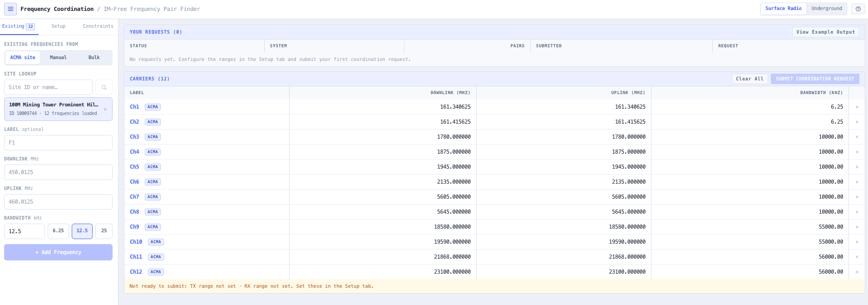The width and height of the screenshot is (868, 305).
Task: Select Manual frequency source
Action: click(58, 58)
